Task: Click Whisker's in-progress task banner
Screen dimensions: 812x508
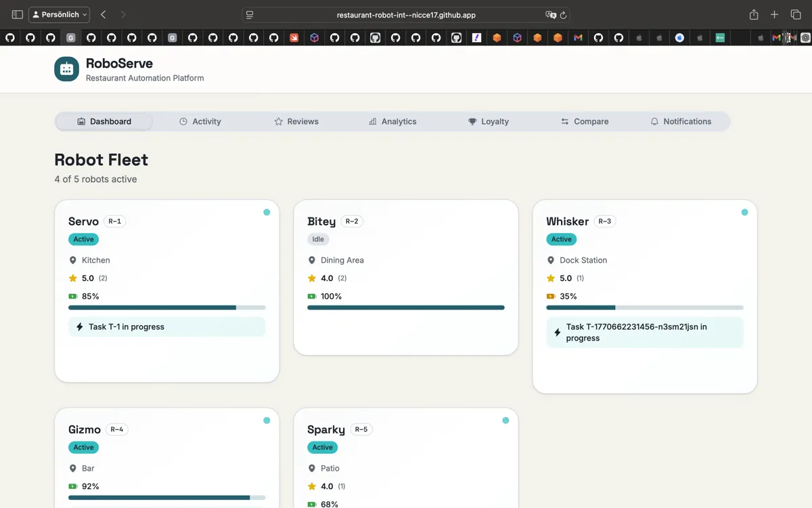Action: click(644, 333)
